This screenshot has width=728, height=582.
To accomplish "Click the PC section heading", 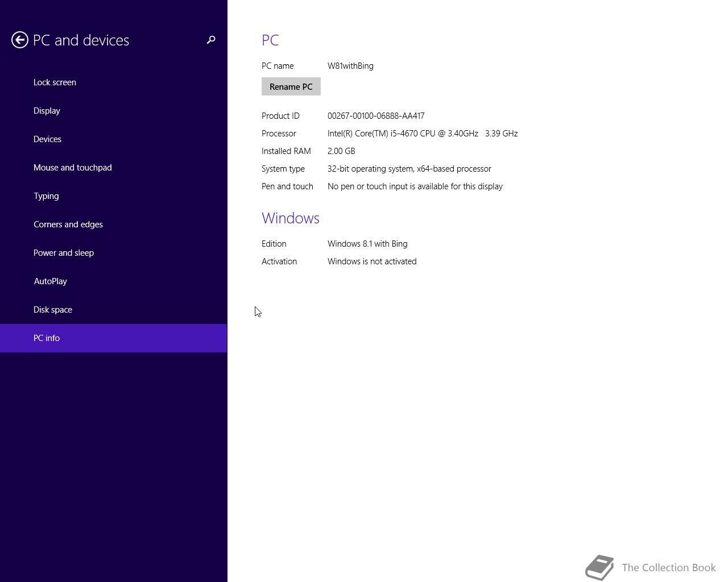I will pyautogui.click(x=270, y=40).
